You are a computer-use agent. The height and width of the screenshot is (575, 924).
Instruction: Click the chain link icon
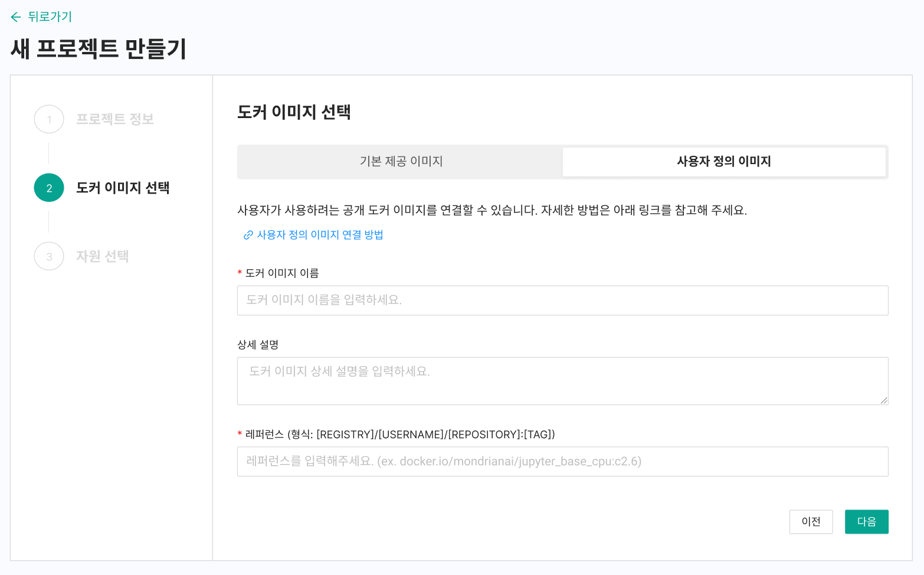pos(248,235)
